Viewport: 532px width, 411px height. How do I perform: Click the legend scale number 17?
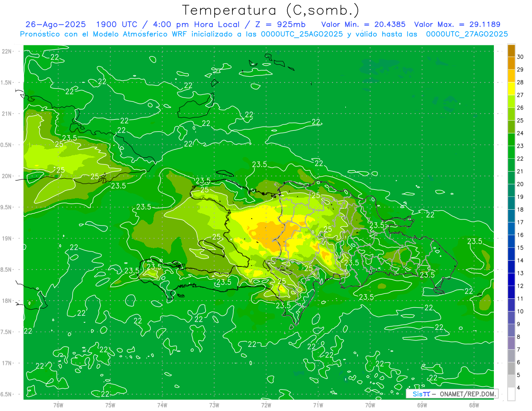pyautogui.click(x=520, y=222)
